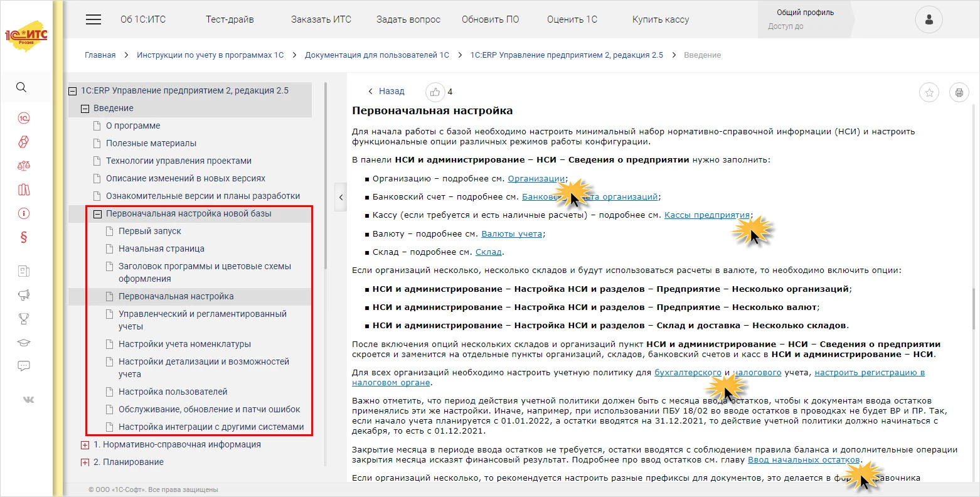Open the user profile avatar
Screen dimensions: 980x497
(x=929, y=20)
